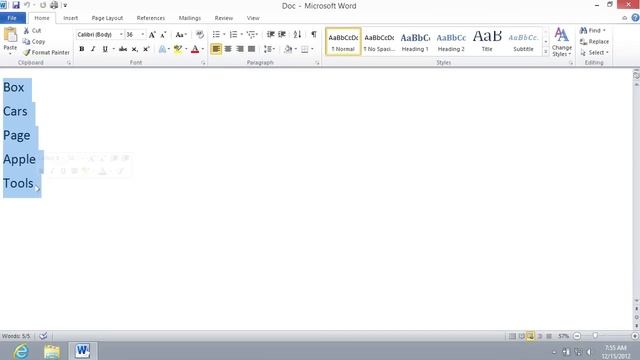This screenshot has height=360, width=640.
Task: Expand the numbering list dropdown
Action: [242, 35]
